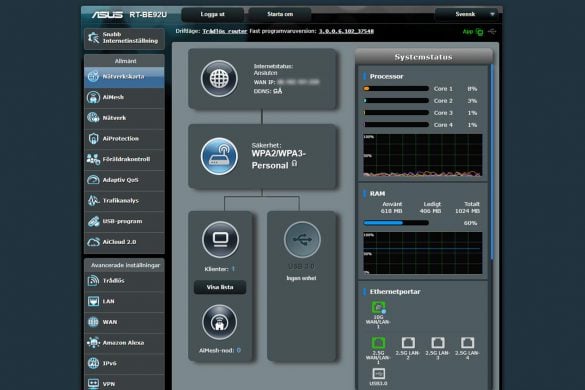585x390 pixels.
Task: Click the DDNS GÅ link
Action: pos(278,91)
